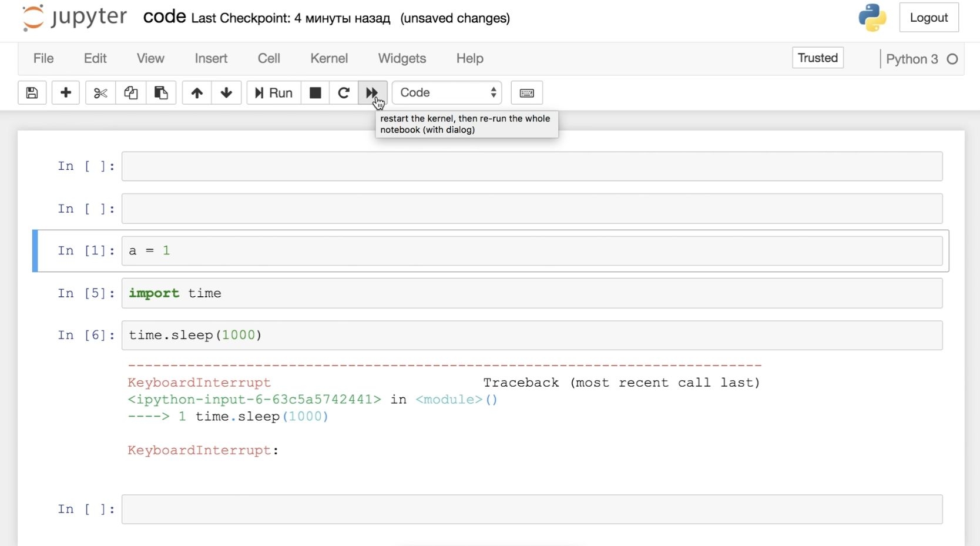Viewport: 980px width, 546px height.
Task: Click the unsaved changes indicator text
Action: pos(455,18)
